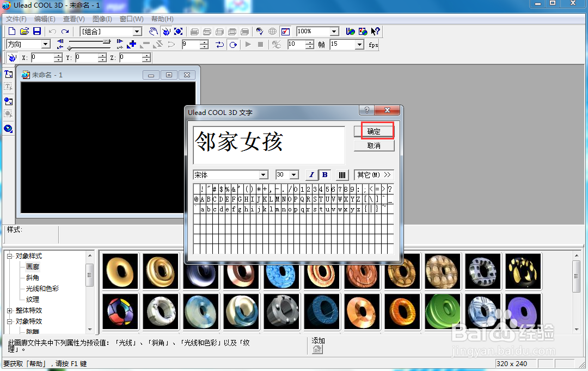Screen dimensions: 588x371
Task: Click the ? help button in dialog title
Action: [366, 110]
